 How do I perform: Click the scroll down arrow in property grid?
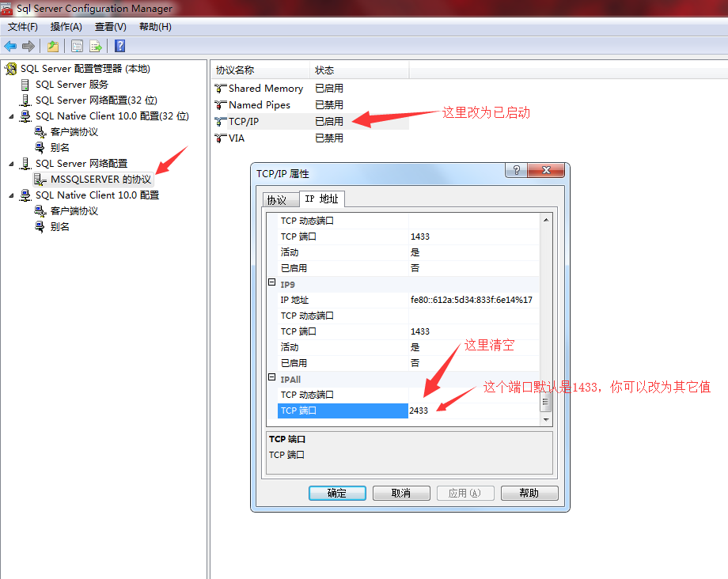pos(546,419)
